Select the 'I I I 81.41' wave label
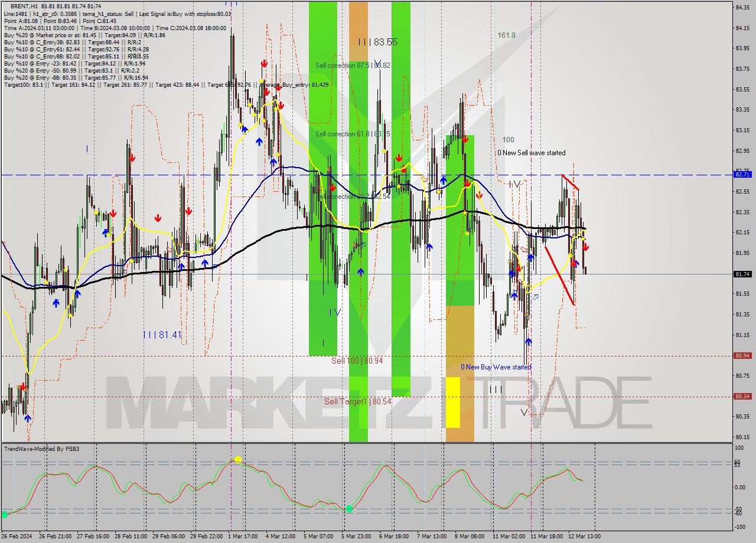 162,335
